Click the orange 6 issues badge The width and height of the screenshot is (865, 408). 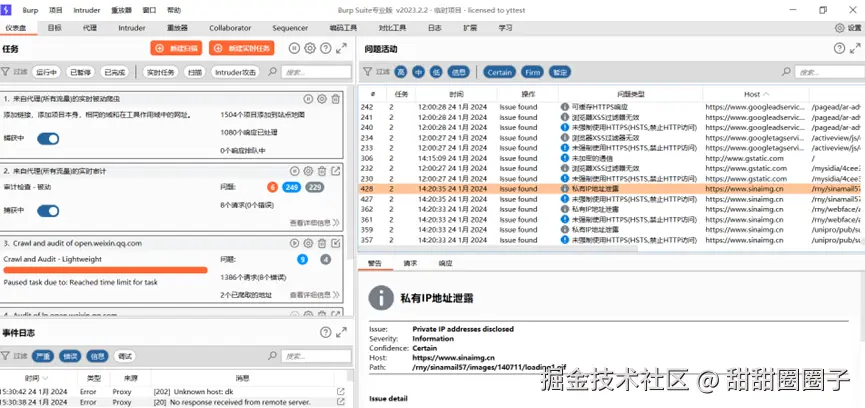click(272, 187)
